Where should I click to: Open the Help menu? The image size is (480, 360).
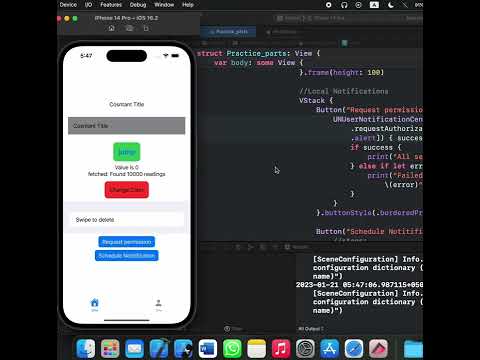[x=188, y=5]
